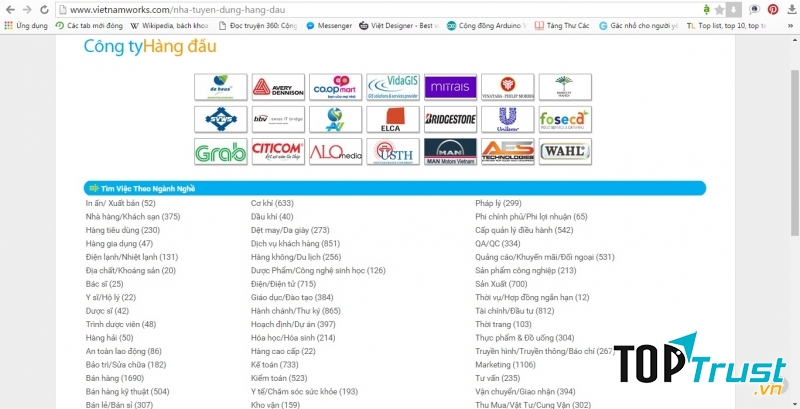800x409 pixels.
Task: Go back using the browser back arrow
Action: 10,10
